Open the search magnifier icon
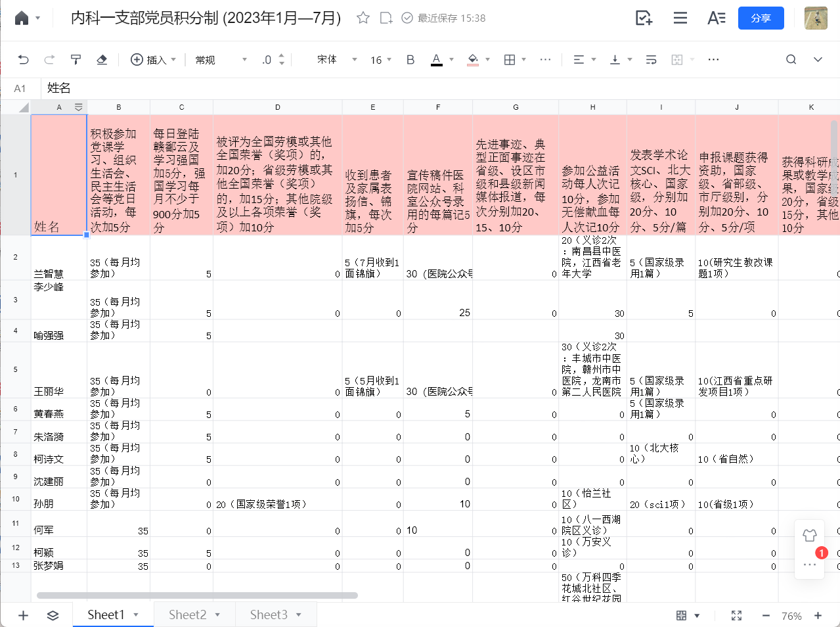 (x=791, y=60)
